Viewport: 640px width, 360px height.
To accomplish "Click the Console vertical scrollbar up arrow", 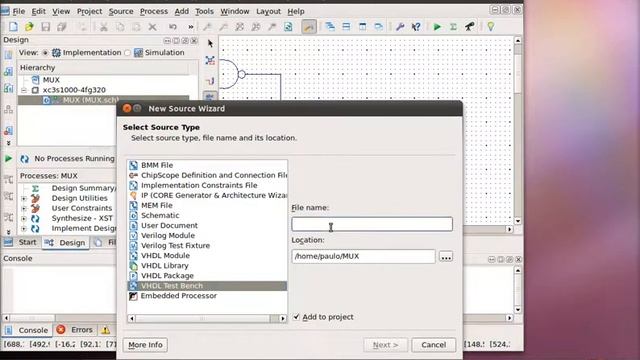I will click(x=518, y=271).
